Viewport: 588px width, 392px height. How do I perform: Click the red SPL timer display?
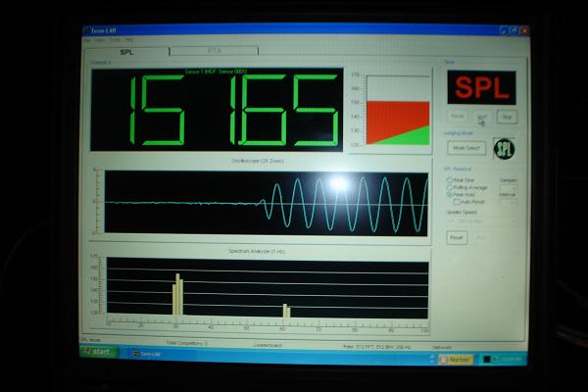click(x=482, y=88)
